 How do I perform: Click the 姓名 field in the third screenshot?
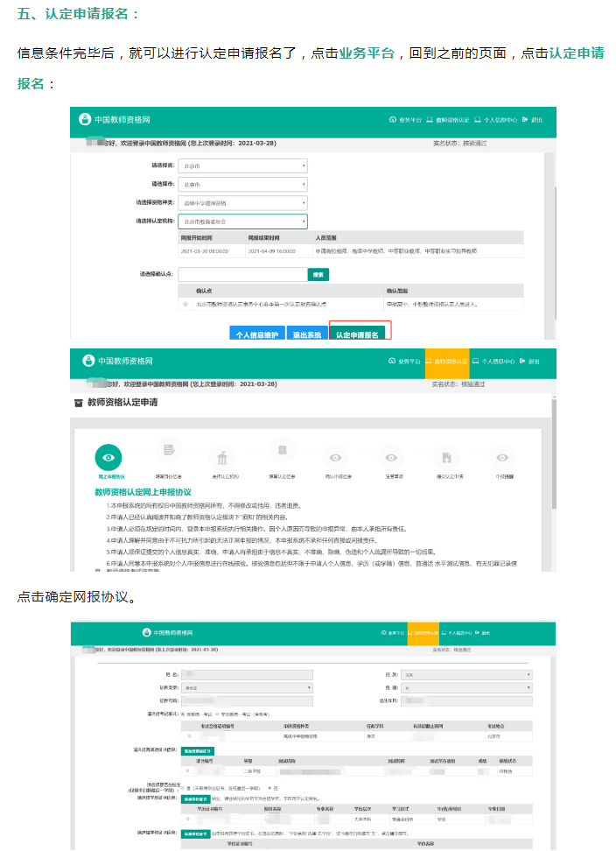click(248, 675)
